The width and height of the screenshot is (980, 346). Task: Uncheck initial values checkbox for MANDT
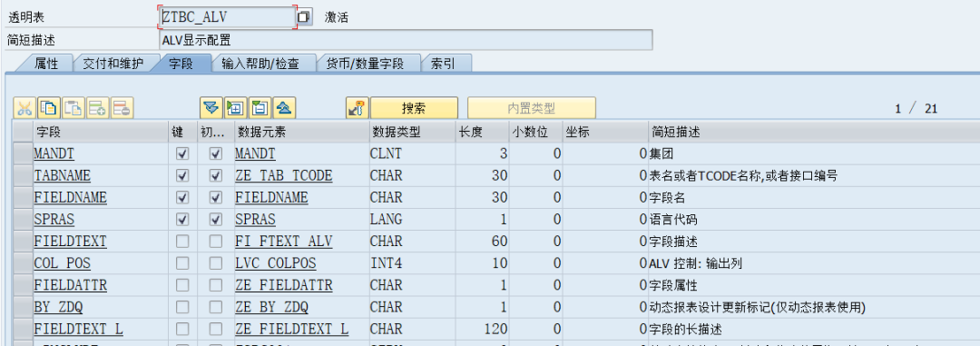coord(216,153)
